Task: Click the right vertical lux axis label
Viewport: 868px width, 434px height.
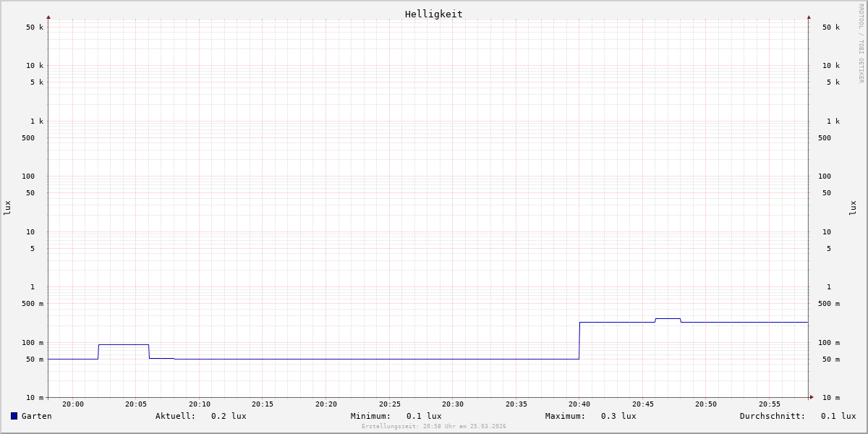Action: [x=854, y=208]
